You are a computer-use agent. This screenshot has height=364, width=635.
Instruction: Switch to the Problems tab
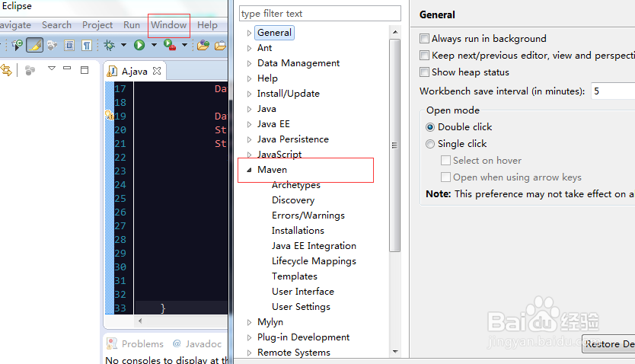click(135, 343)
